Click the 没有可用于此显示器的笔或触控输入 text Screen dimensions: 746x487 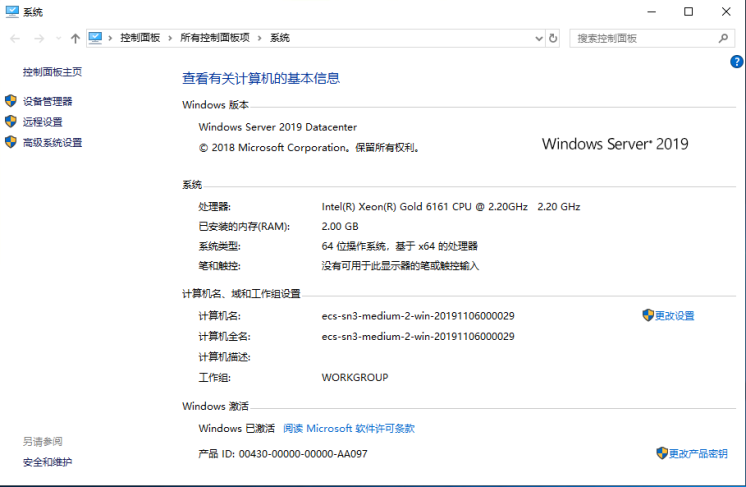[400, 265]
